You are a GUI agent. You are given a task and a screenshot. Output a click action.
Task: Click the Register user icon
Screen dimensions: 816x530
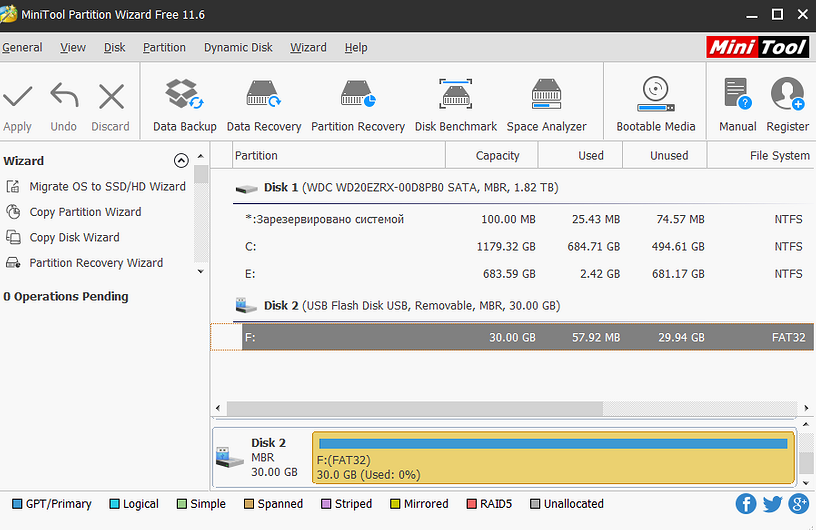[x=788, y=96]
